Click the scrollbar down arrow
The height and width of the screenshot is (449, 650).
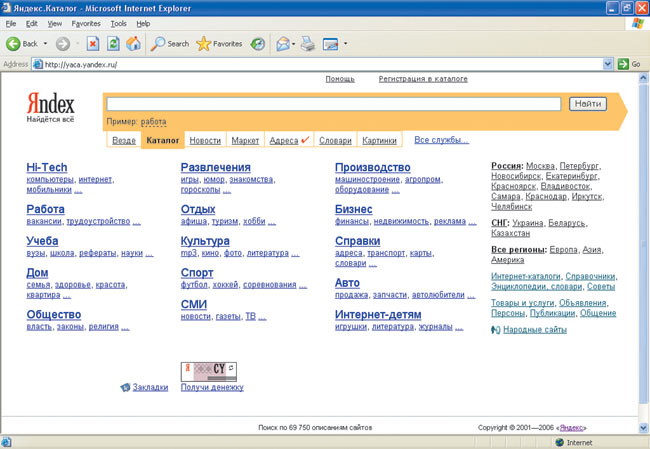click(x=643, y=427)
